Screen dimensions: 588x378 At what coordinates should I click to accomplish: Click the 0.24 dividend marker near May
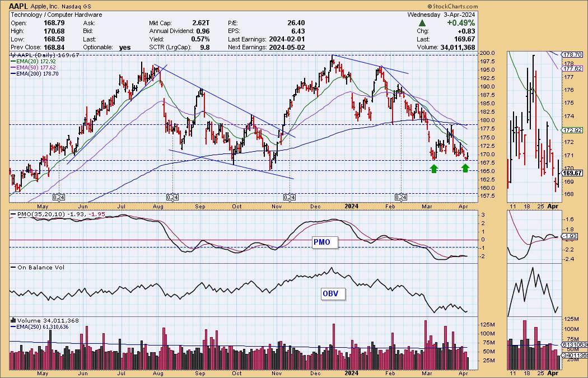coord(58,197)
